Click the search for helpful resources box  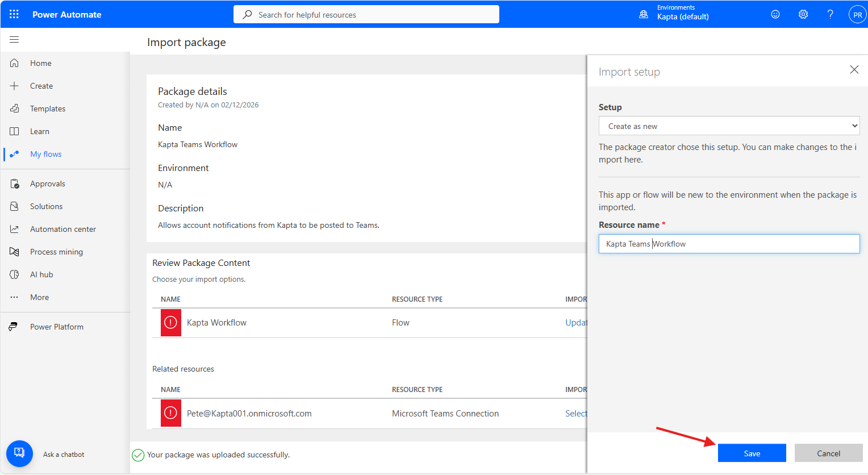coord(366,15)
